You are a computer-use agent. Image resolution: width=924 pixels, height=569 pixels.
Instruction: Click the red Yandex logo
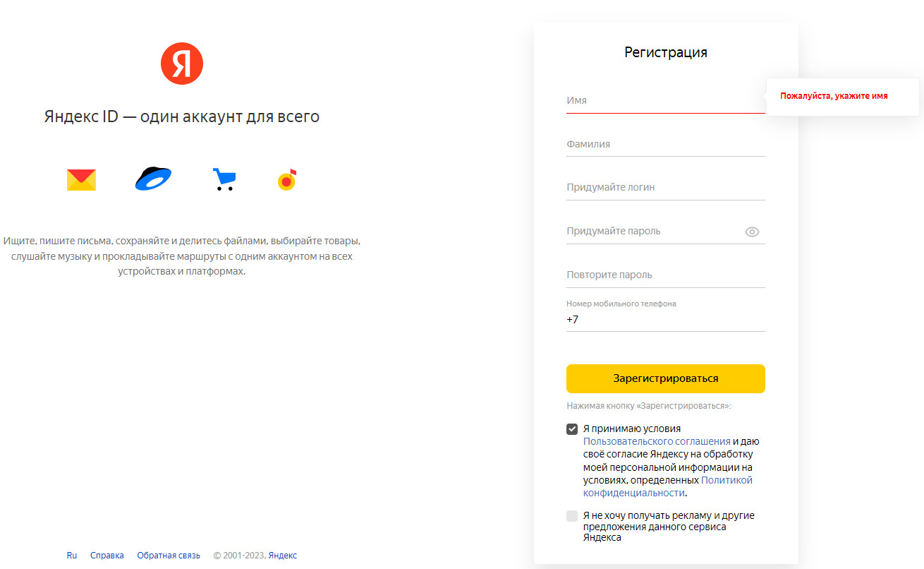[x=182, y=64]
